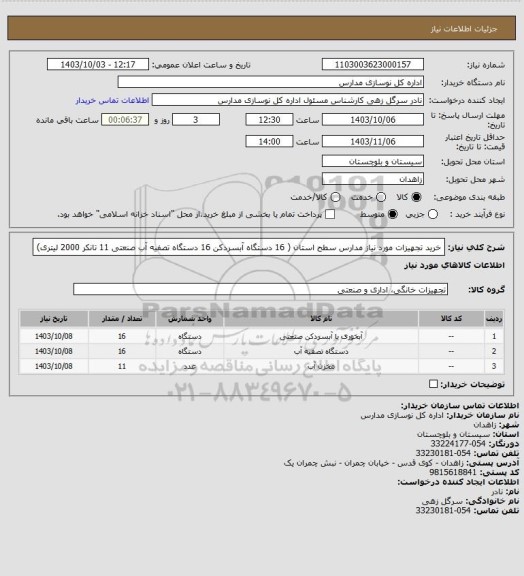Click the گروه کالا field
524x576 pixels.
point(260,289)
